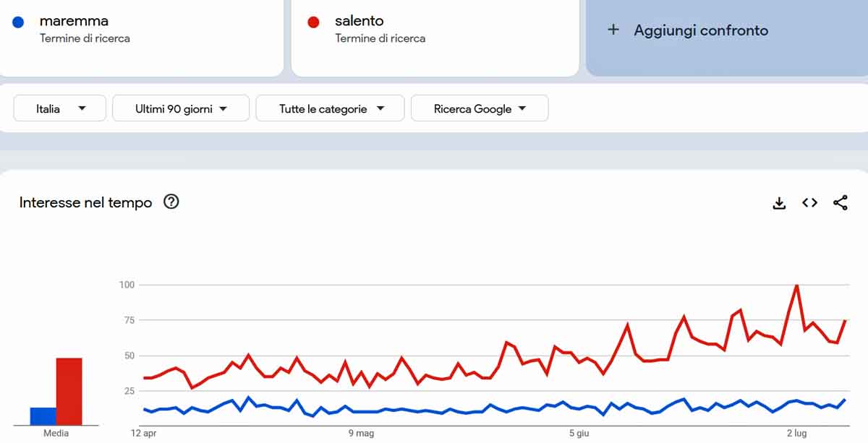Image resolution: width=868 pixels, height=443 pixels.
Task: Edit the salento search term
Action: 359,21
